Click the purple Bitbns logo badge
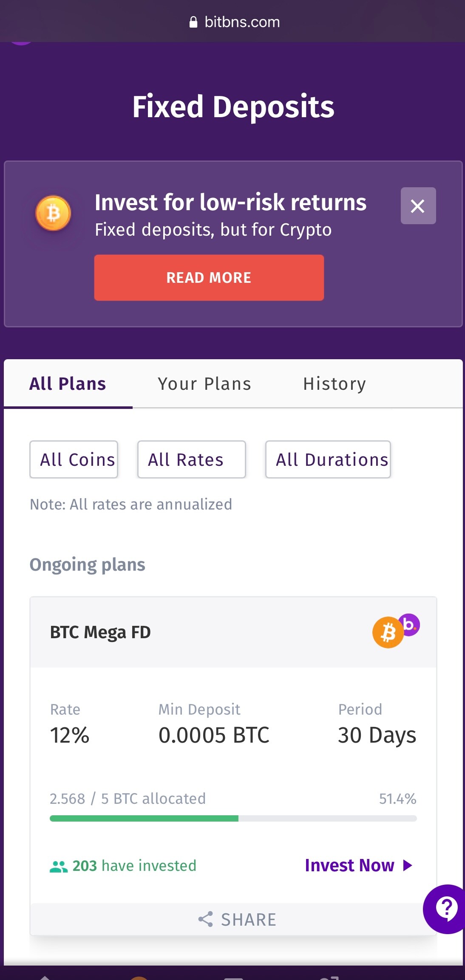The width and height of the screenshot is (465, 980). pos(410,624)
